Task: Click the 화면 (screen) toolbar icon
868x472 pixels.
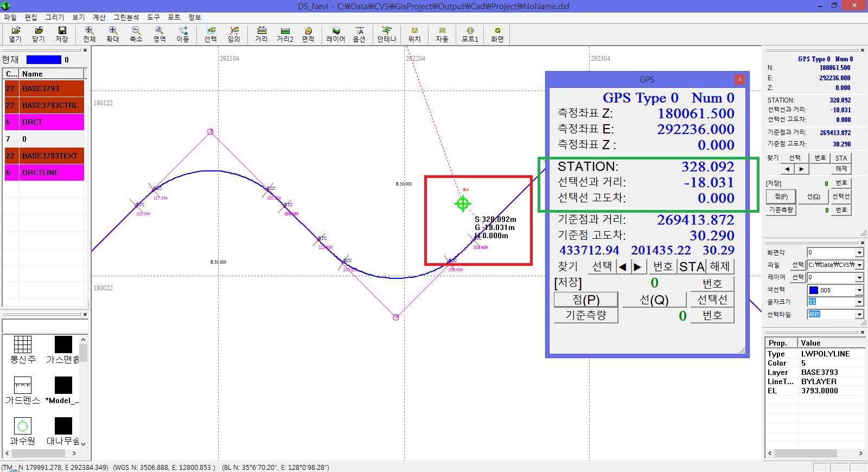Action: [497, 34]
